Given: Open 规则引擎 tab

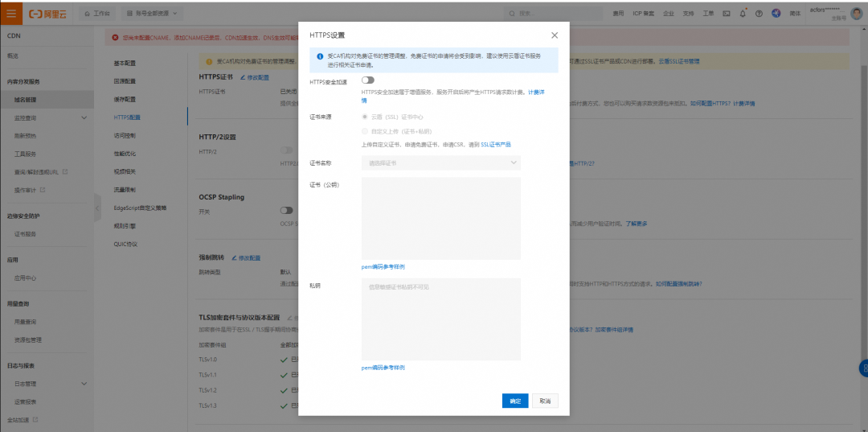Looking at the screenshot, I should click(x=125, y=226).
